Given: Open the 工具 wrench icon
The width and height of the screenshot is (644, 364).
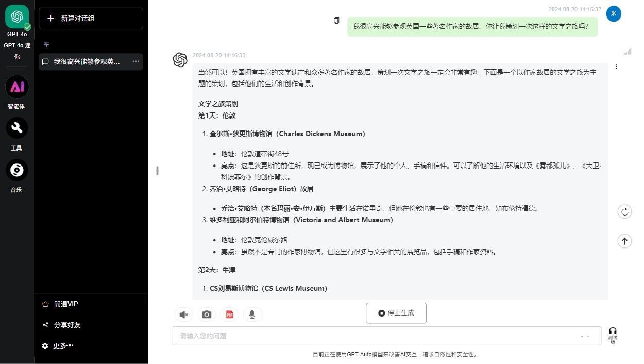Looking at the screenshot, I should [17, 128].
